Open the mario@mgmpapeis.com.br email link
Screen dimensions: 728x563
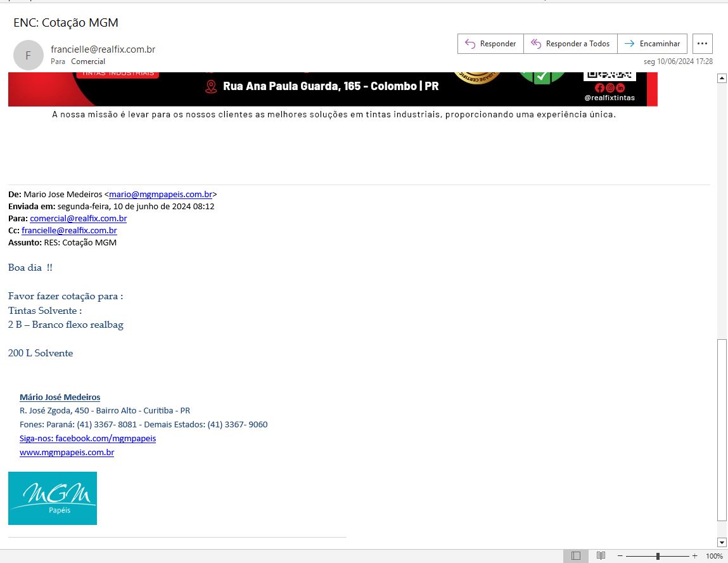pos(160,195)
